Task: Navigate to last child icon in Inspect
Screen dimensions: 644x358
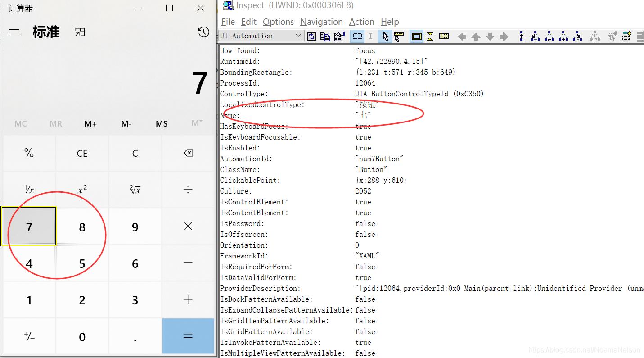Action: click(577, 36)
